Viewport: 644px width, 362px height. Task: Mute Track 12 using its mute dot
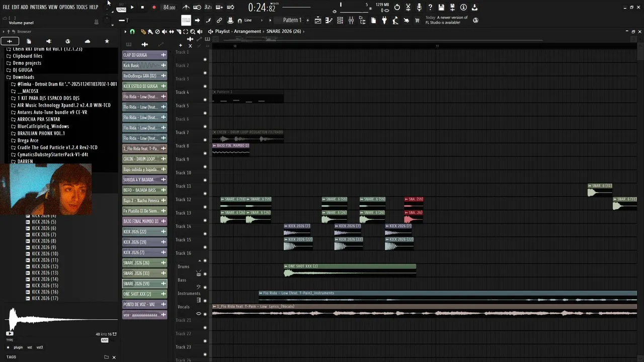[x=205, y=207]
